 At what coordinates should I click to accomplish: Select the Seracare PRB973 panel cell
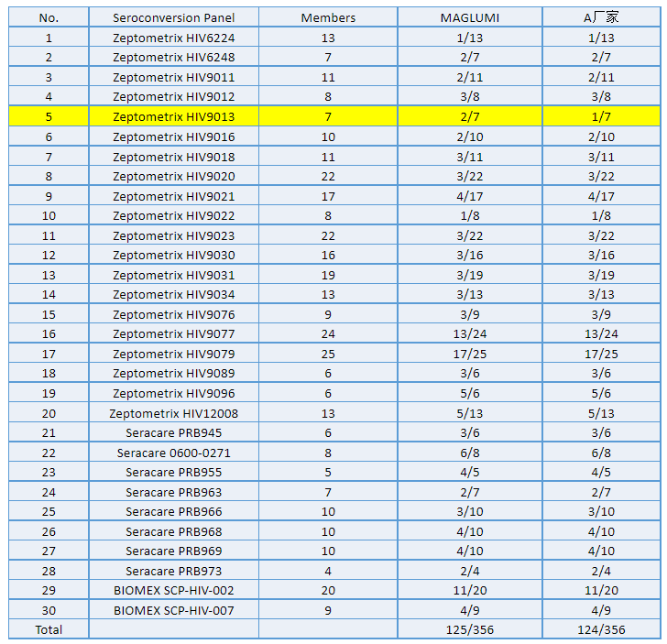coord(173,571)
